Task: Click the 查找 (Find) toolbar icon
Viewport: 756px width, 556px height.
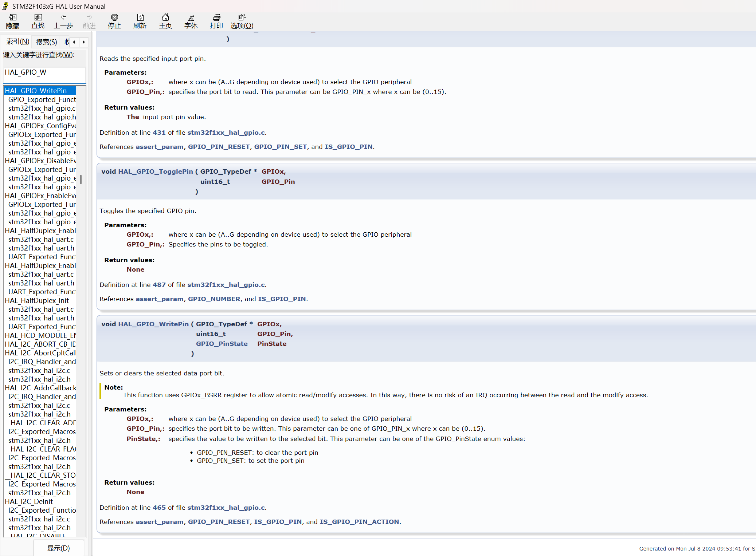Action: pyautogui.click(x=38, y=21)
